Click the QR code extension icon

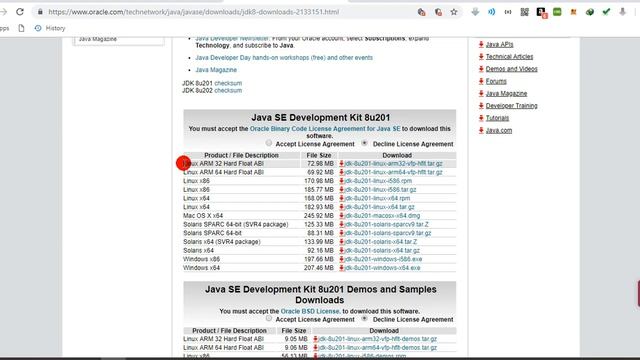click(x=524, y=12)
